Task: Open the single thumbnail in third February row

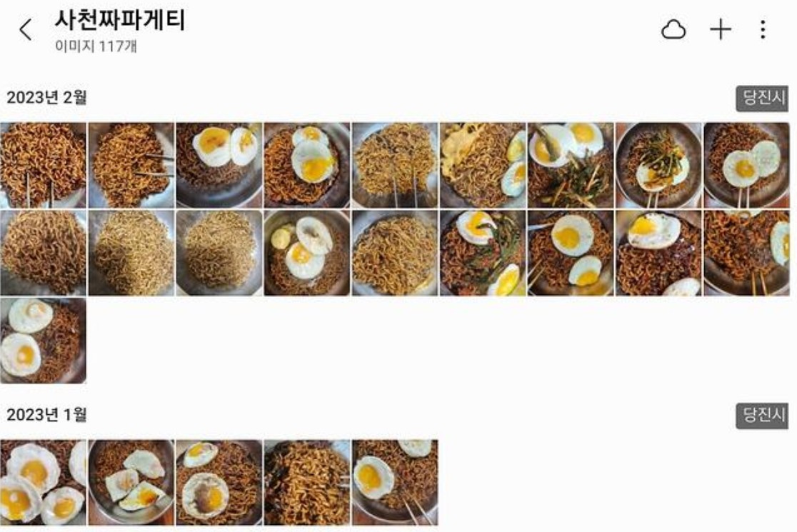Action: pos(43,341)
